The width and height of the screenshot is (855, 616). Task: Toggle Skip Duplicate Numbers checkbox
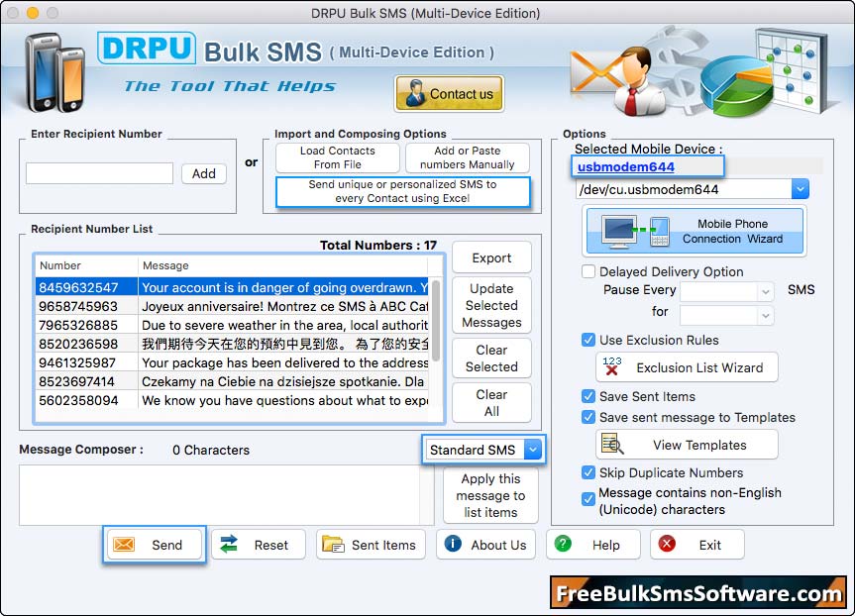(588, 472)
